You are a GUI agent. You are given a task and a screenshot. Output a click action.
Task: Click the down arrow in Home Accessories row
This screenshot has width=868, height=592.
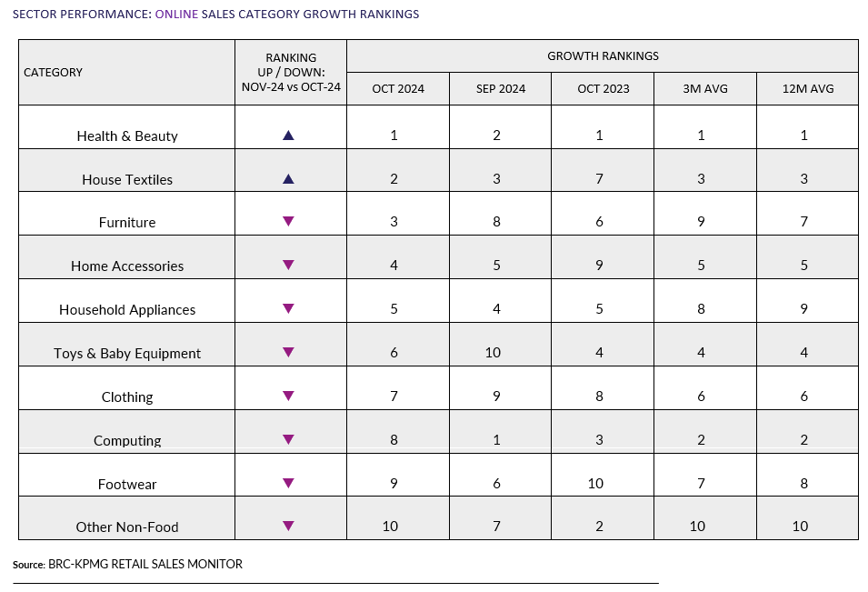tap(288, 266)
